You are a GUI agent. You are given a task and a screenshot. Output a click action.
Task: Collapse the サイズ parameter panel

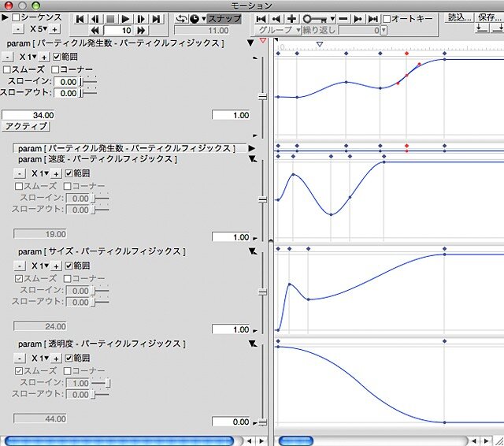tap(253, 251)
